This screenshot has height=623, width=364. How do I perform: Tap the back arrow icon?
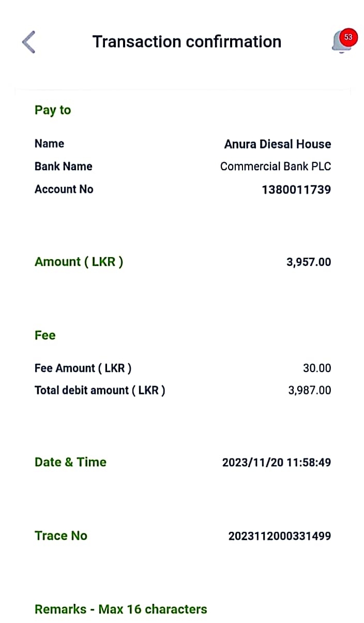[x=29, y=42]
